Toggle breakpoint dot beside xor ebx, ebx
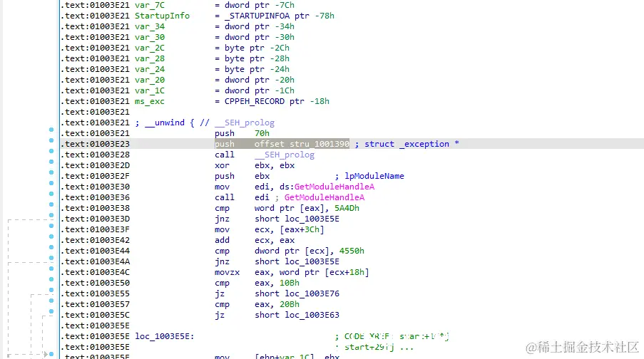 tap(51, 162)
